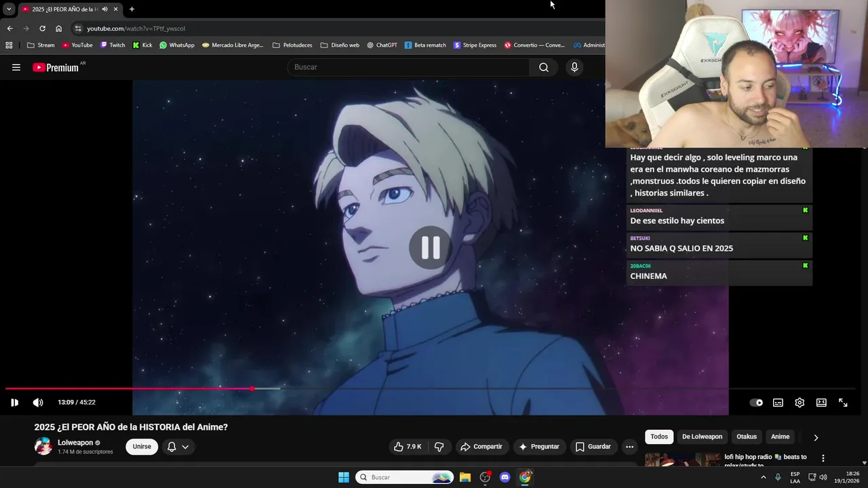
Task: Reload the page with refresh icon
Action: pos(42,28)
